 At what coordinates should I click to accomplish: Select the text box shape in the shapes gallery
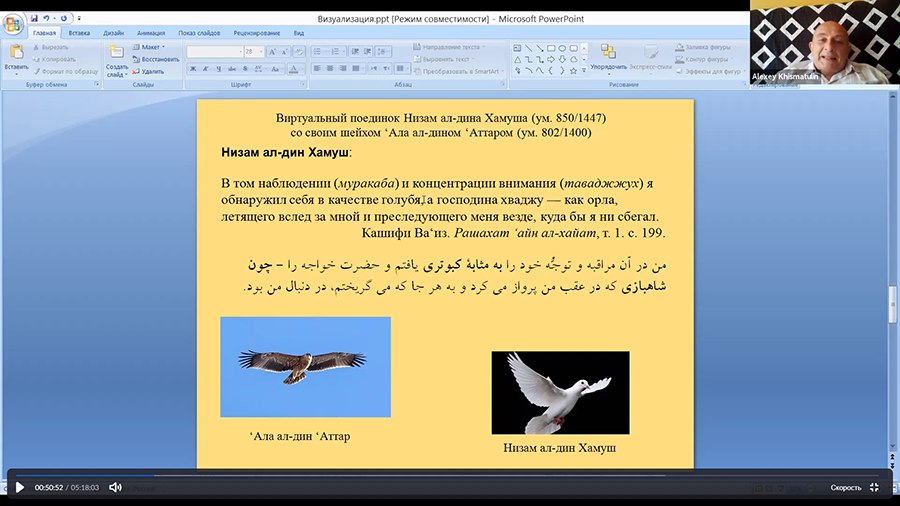click(517, 48)
